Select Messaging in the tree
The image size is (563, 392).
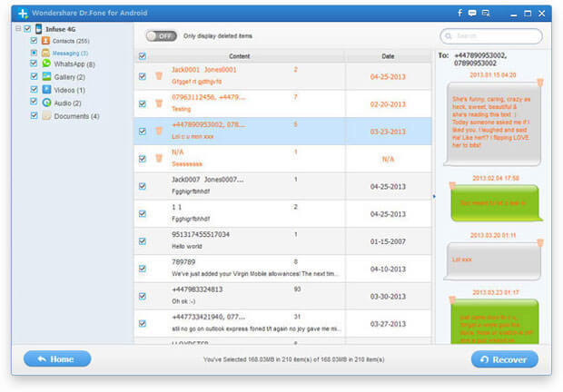(x=70, y=53)
